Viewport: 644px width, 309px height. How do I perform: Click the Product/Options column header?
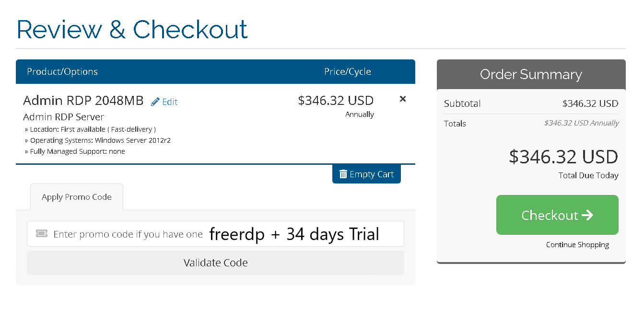click(62, 72)
